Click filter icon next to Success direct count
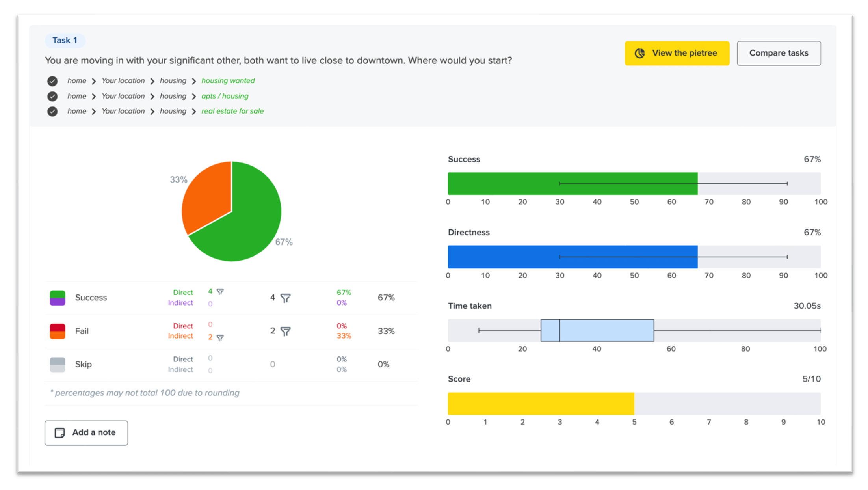Image resolution: width=868 pixels, height=490 pixels. click(220, 292)
